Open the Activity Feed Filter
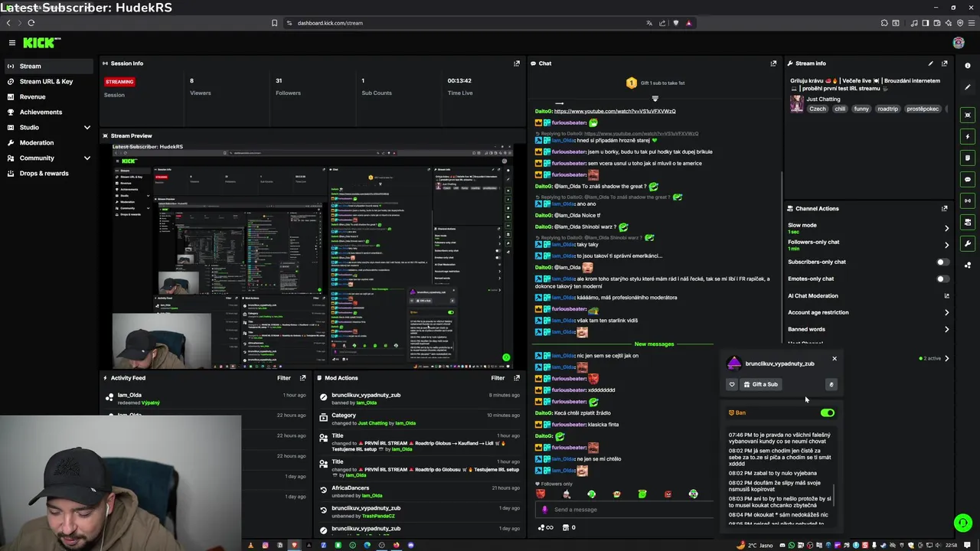Screen dimensions: 980x551 pos(283,377)
